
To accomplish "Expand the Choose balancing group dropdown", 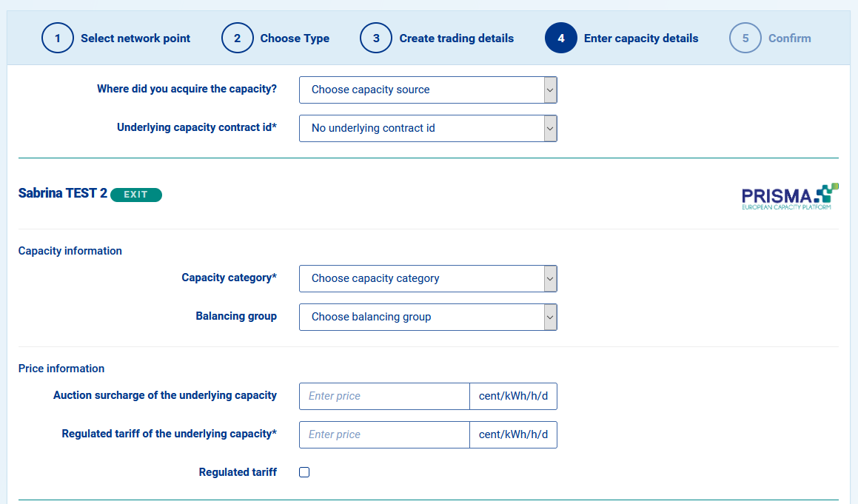I will [428, 317].
